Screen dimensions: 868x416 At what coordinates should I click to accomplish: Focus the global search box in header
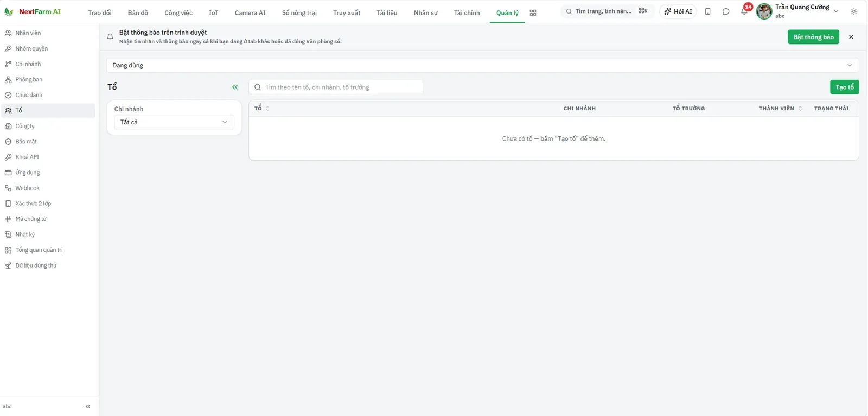point(607,11)
